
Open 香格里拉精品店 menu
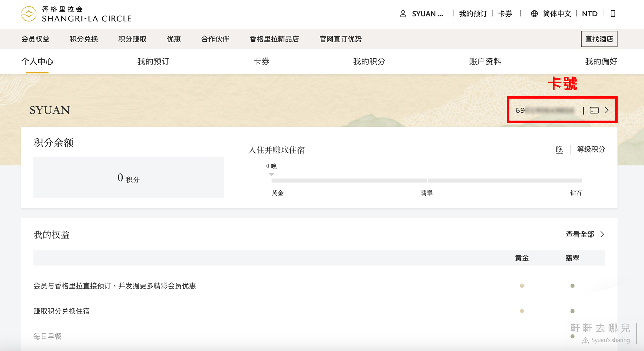click(x=274, y=39)
